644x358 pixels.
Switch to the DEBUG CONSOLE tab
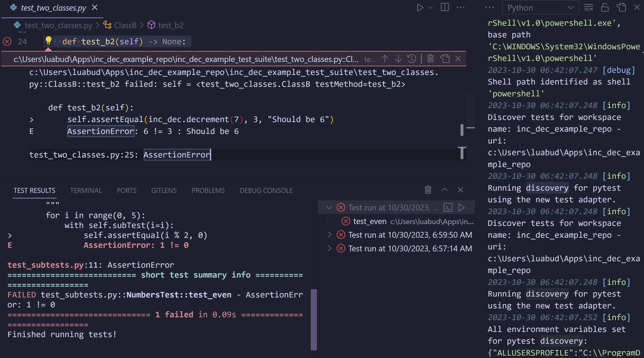(266, 190)
